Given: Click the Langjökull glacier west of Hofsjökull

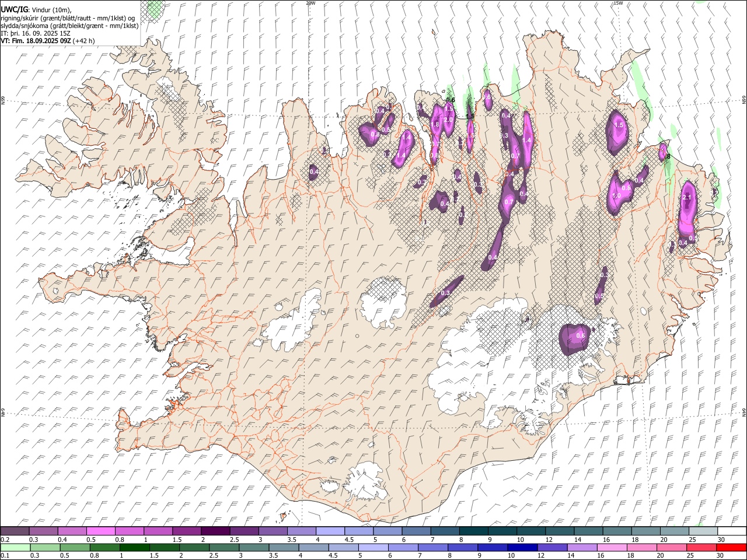Looking at the screenshot, I should point(292,321).
